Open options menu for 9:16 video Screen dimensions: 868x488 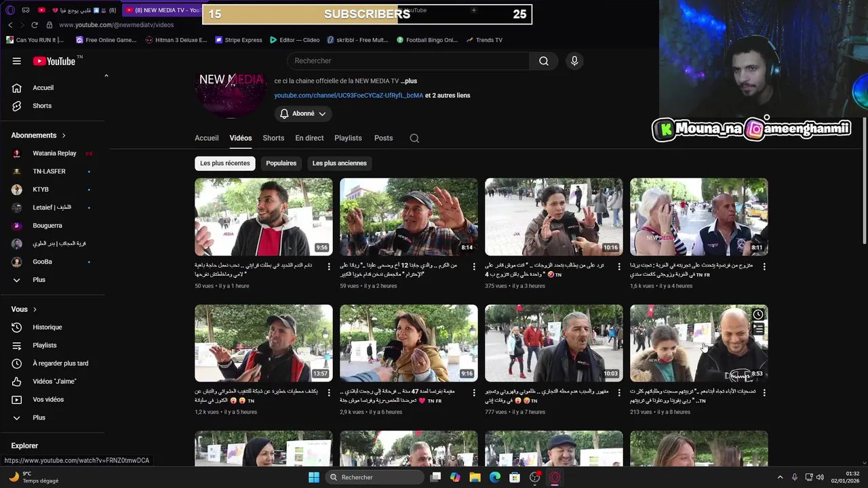[x=474, y=393]
